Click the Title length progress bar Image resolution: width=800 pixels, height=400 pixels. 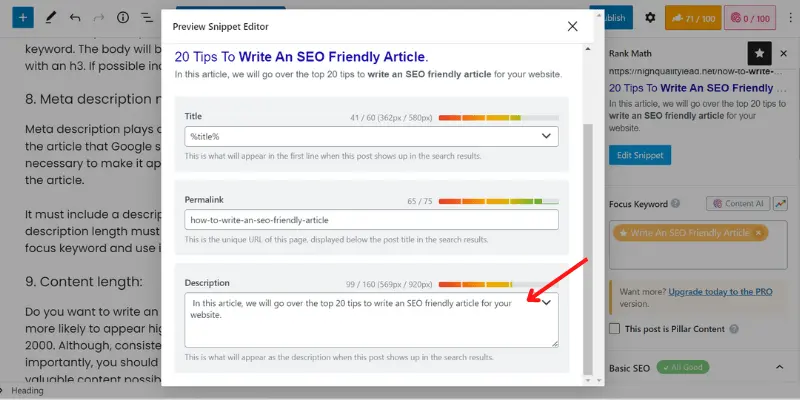[498, 118]
